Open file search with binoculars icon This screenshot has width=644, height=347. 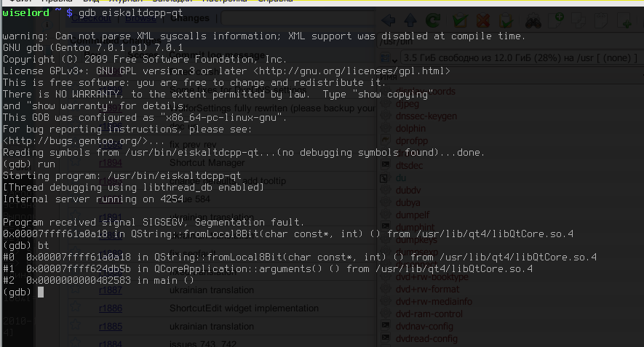point(533,22)
